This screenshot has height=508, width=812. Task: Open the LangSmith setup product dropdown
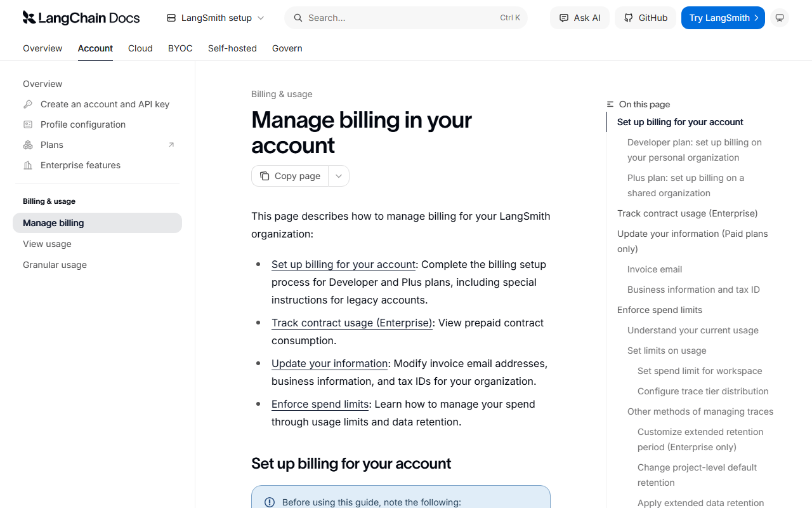216,18
